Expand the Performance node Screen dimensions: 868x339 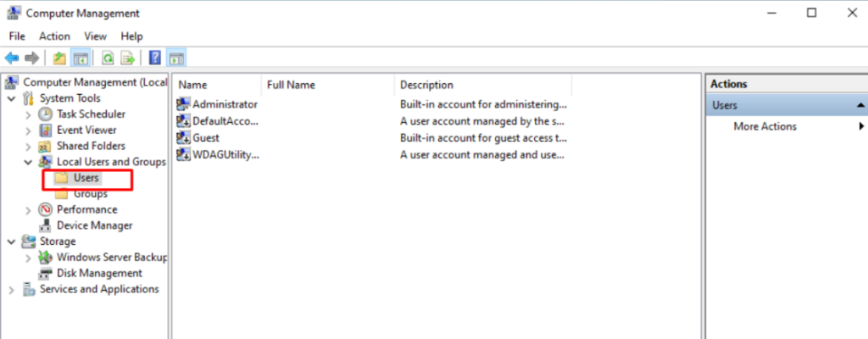coord(28,210)
